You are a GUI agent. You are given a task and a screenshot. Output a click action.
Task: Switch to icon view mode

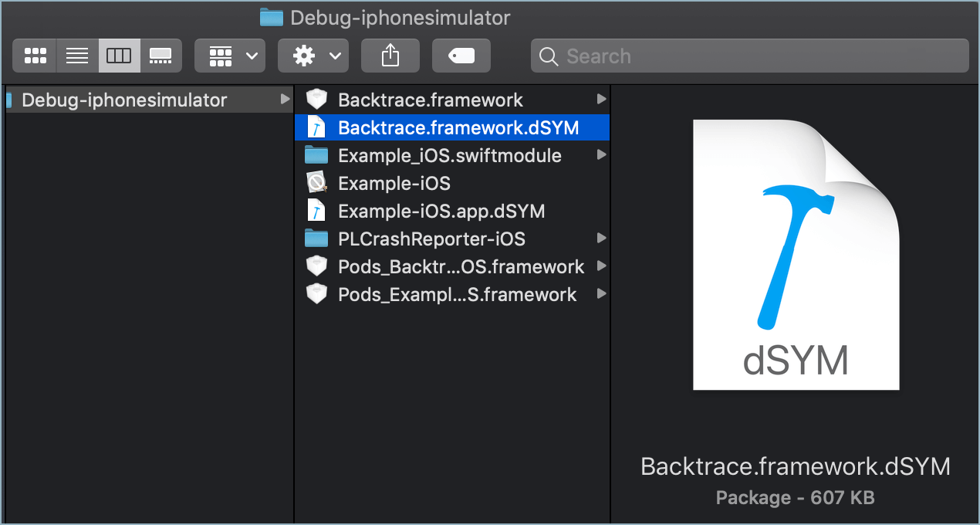pos(35,56)
